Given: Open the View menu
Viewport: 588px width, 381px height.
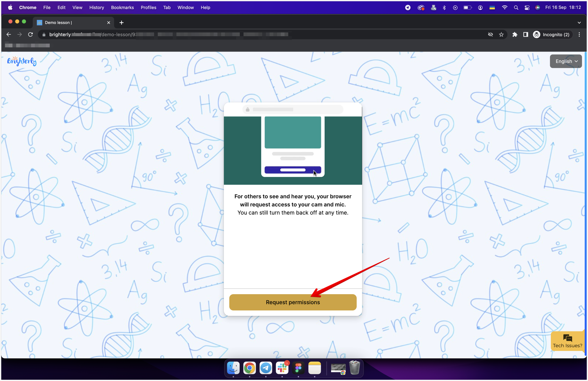Looking at the screenshot, I should [x=77, y=8].
